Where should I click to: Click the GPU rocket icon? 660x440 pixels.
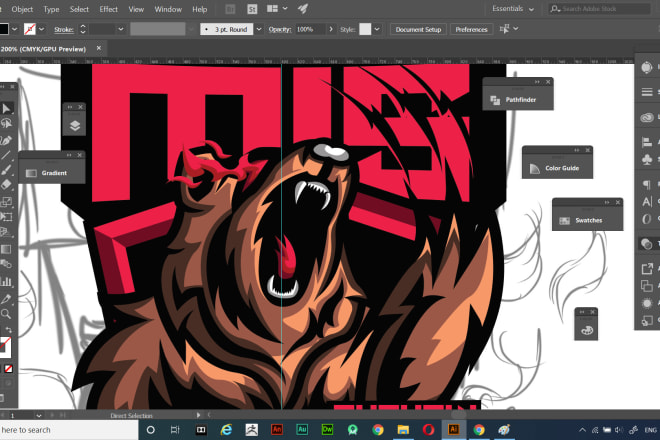tap(303, 8)
